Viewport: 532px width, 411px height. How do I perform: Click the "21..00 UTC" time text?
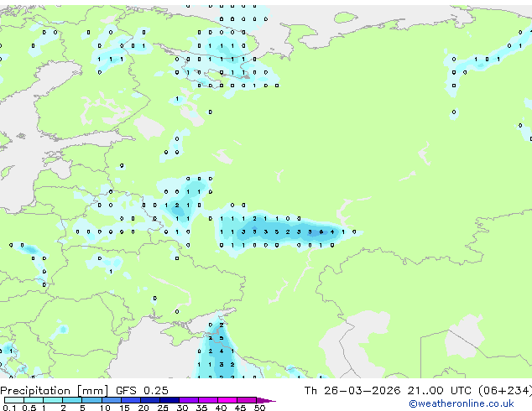point(440,391)
